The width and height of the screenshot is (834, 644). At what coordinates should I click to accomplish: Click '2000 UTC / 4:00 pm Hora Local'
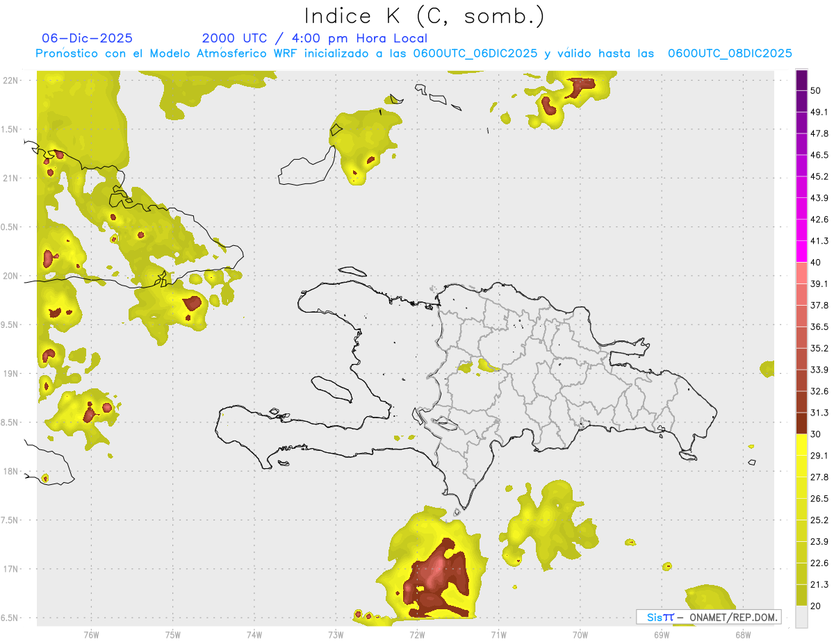pyautogui.click(x=315, y=38)
